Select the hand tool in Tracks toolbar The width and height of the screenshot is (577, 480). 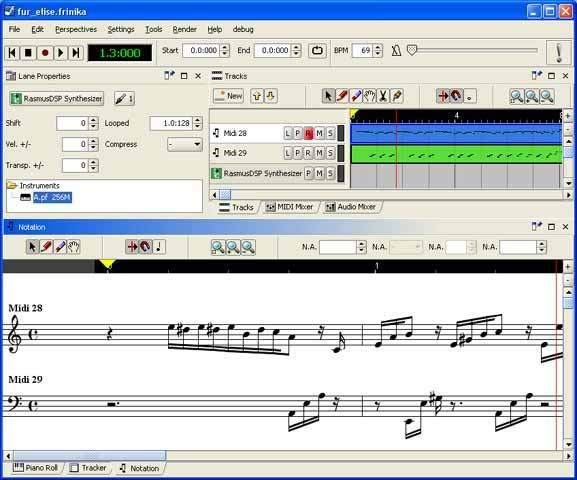(x=369, y=96)
